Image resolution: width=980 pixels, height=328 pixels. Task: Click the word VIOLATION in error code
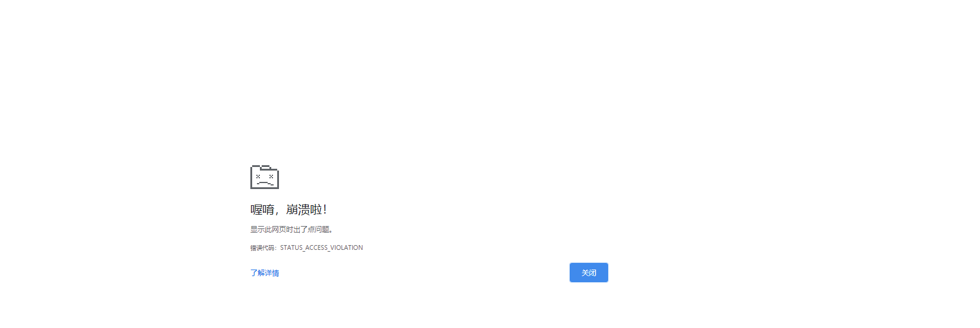tap(346, 248)
